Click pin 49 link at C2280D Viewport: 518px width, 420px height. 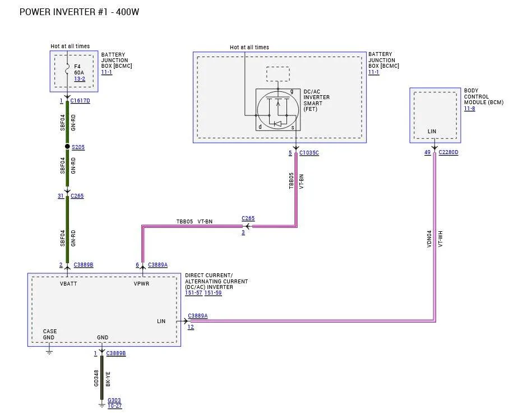(x=428, y=152)
